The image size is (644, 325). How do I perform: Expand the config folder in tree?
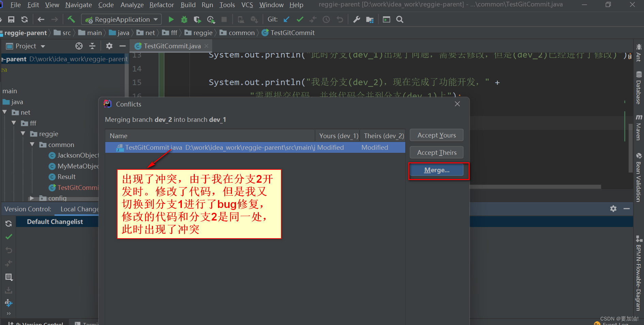tap(32, 198)
